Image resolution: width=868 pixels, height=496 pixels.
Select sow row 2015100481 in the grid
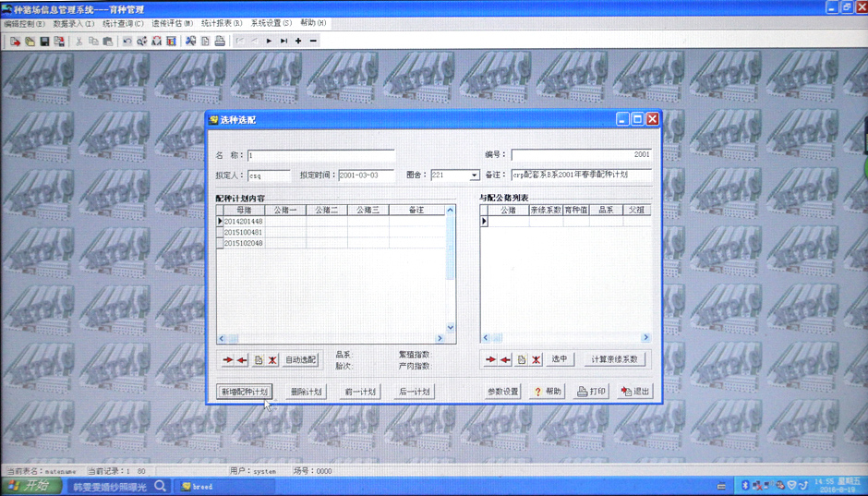(x=244, y=233)
